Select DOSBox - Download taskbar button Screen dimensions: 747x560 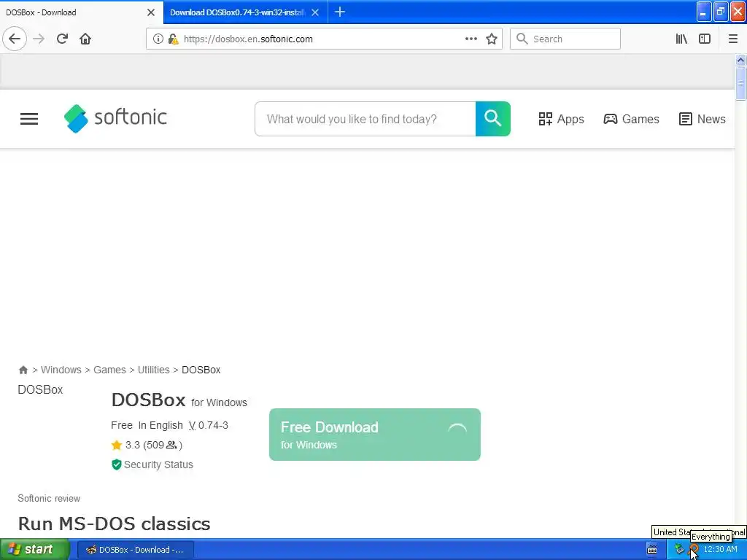[135, 550]
